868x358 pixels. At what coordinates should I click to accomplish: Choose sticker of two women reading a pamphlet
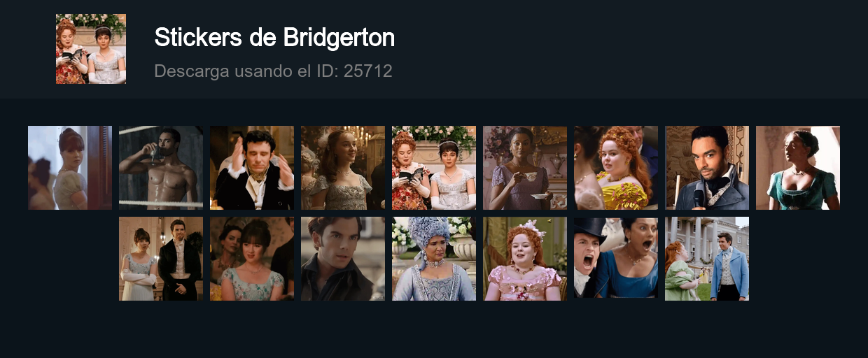pos(434,168)
